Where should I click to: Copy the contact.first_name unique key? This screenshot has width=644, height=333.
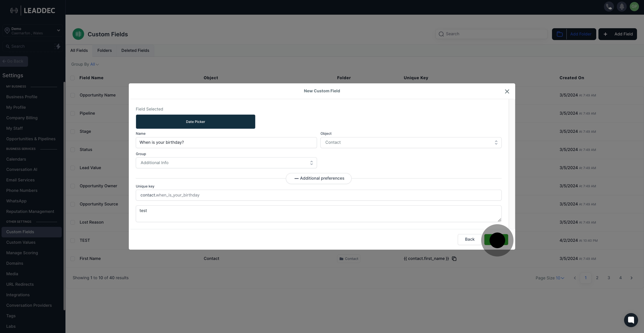point(454,259)
